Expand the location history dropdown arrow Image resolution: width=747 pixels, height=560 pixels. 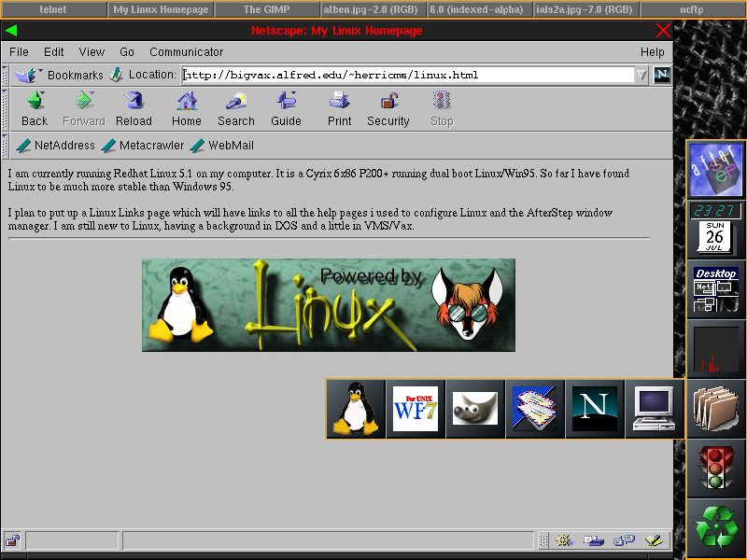(641, 75)
